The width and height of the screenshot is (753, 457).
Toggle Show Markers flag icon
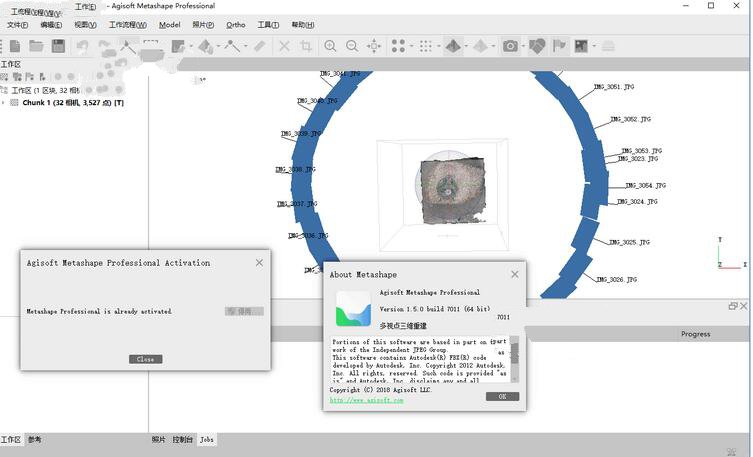[559, 46]
